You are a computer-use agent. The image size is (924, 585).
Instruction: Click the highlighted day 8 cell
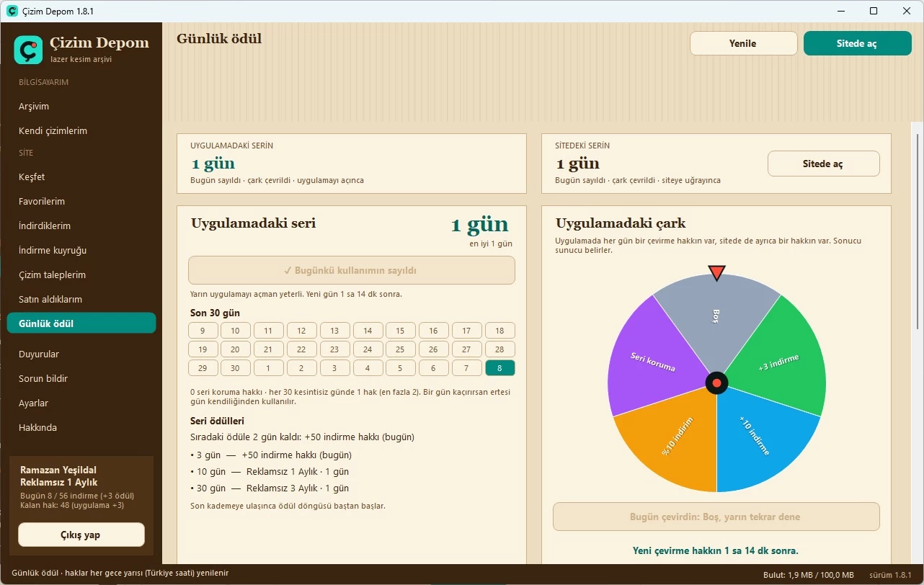coord(499,368)
